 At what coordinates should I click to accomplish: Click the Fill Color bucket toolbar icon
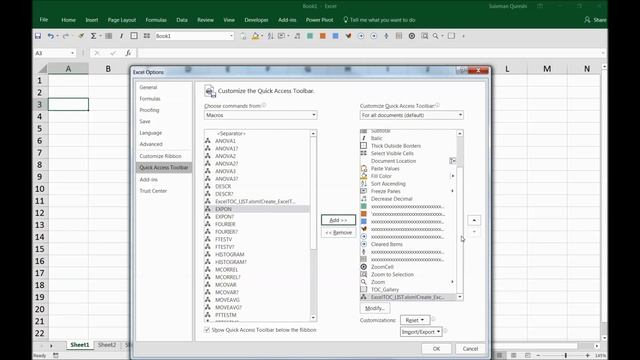pyautogui.click(x=256, y=36)
